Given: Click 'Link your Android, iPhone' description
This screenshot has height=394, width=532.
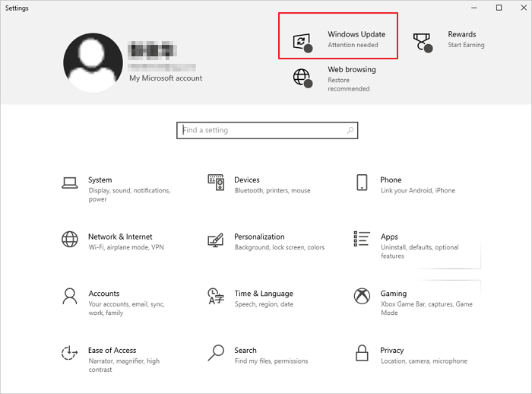Looking at the screenshot, I should (418, 191).
